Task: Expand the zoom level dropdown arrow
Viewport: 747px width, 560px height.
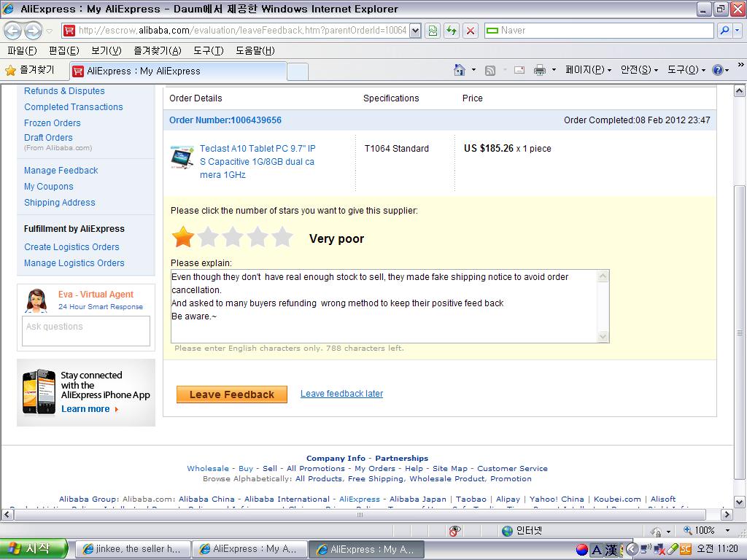Action: click(727, 531)
